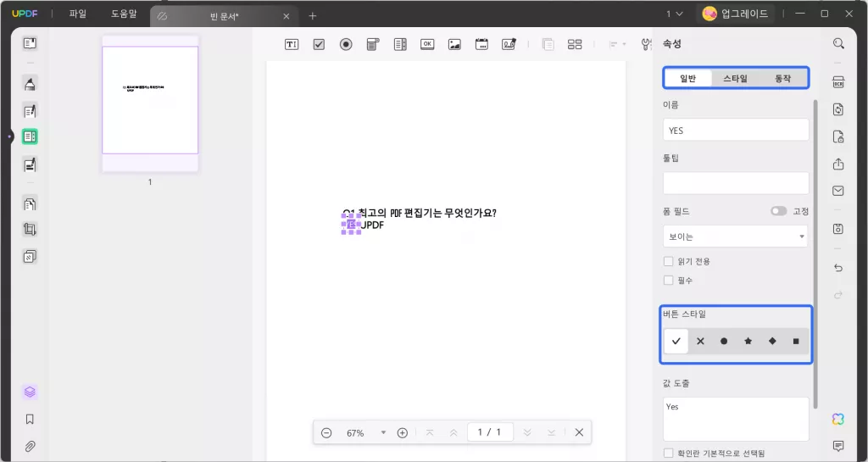Screen dimensions: 868x462
Task: Select the Checkbox form tool
Action: [319, 45]
